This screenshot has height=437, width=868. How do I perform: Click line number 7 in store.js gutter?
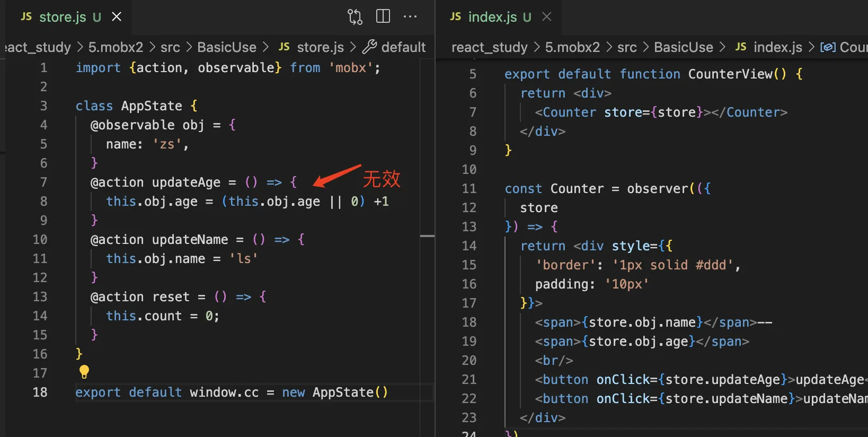(44, 182)
